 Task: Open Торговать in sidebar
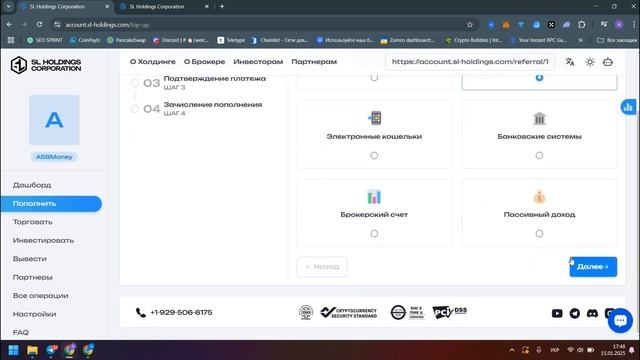[x=33, y=222]
